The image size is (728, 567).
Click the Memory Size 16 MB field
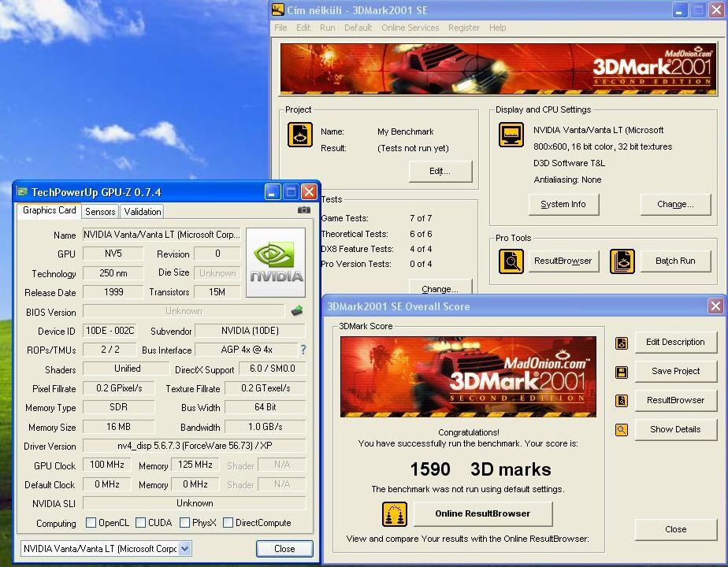(118, 427)
